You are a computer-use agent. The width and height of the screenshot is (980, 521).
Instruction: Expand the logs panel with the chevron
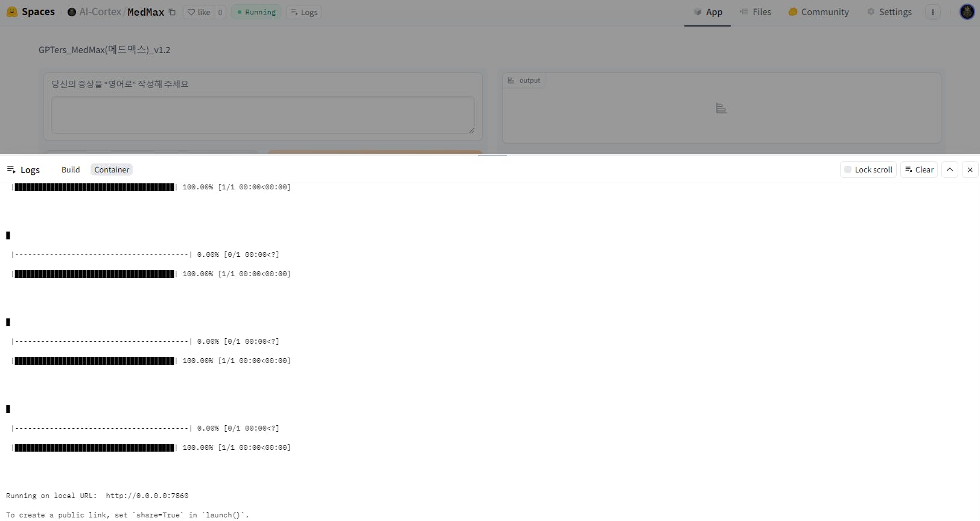(x=950, y=169)
